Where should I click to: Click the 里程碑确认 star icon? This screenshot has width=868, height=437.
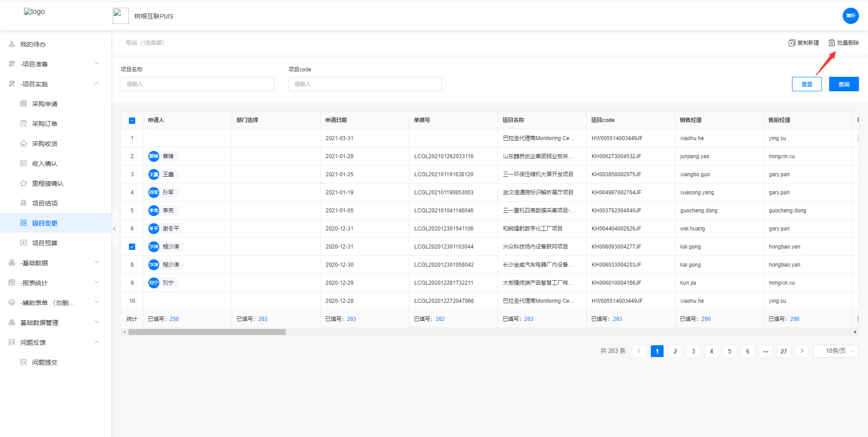coord(24,183)
